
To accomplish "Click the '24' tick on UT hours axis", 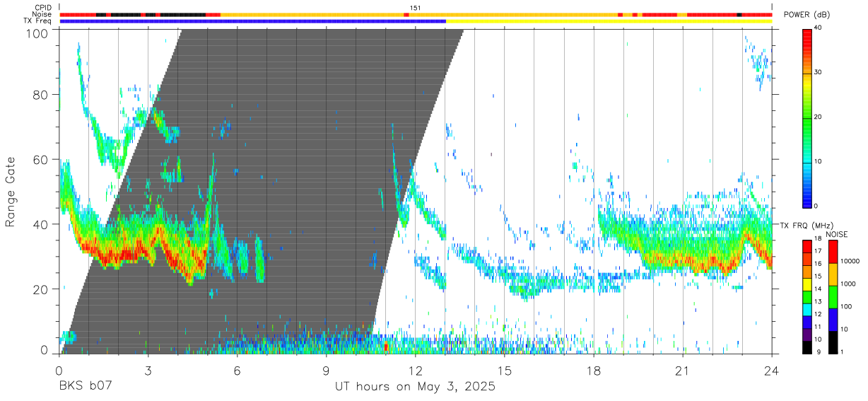I will (x=771, y=370).
